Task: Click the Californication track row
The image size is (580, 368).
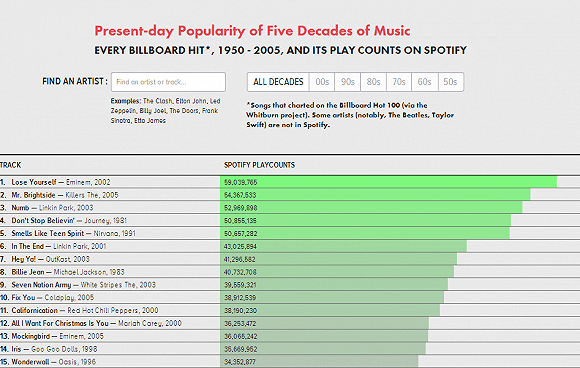Action: click(x=290, y=310)
